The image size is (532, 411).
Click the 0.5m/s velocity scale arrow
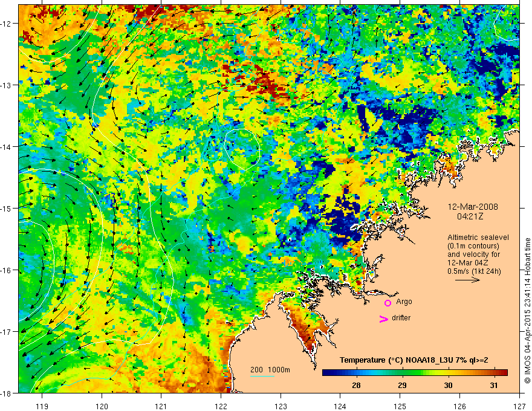coord(467,280)
